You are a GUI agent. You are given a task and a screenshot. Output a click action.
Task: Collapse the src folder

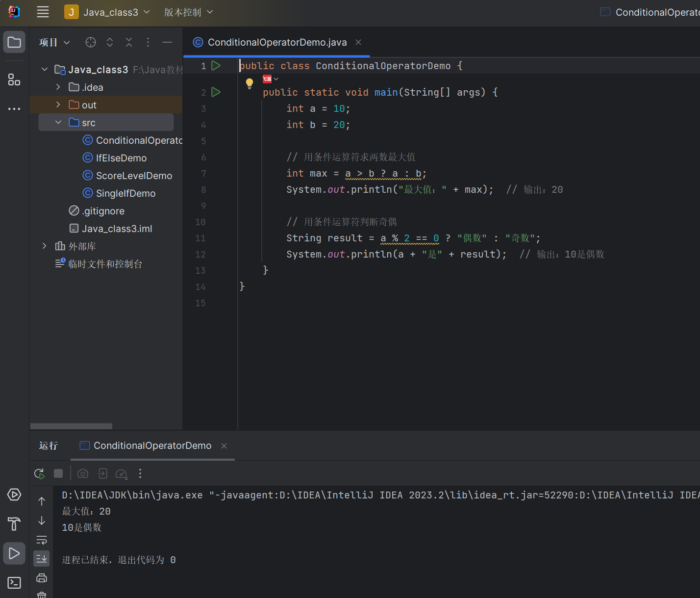coord(58,123)
